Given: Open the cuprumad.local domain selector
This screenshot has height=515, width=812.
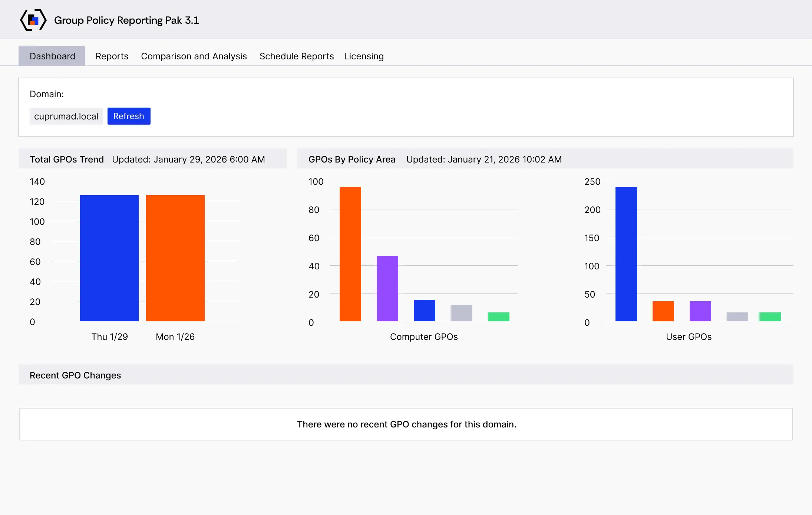Looking at the screenshot, I should point(66,116).
